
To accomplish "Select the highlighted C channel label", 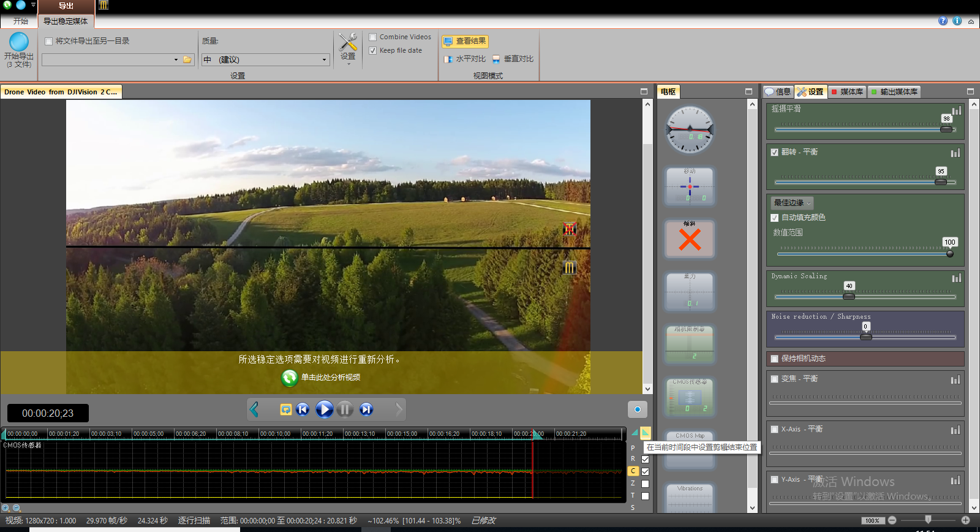I will 633,471.
